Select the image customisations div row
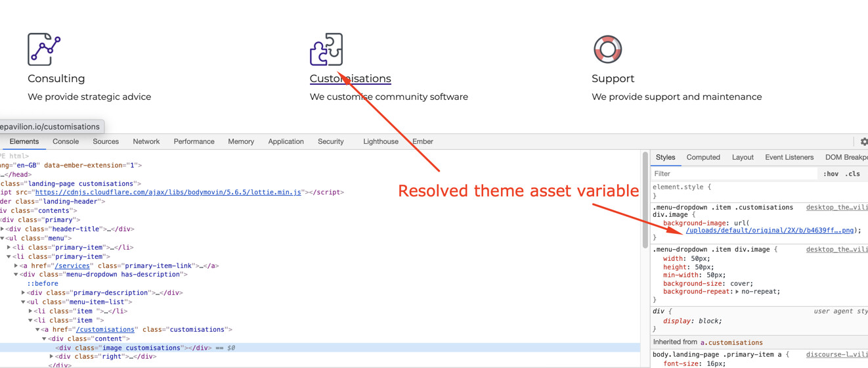Image resolution: width=868 pixels, height=368 pixels. [320, 348]
